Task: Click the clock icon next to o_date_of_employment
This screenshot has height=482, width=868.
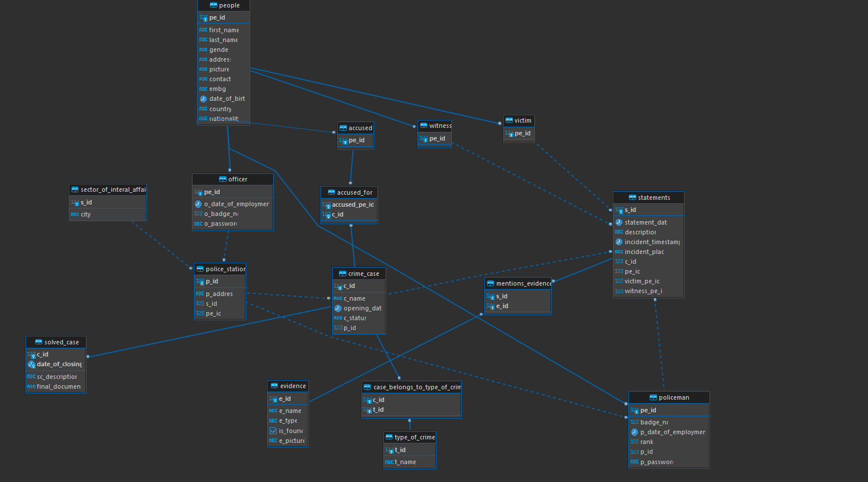Action: [198, 204]
